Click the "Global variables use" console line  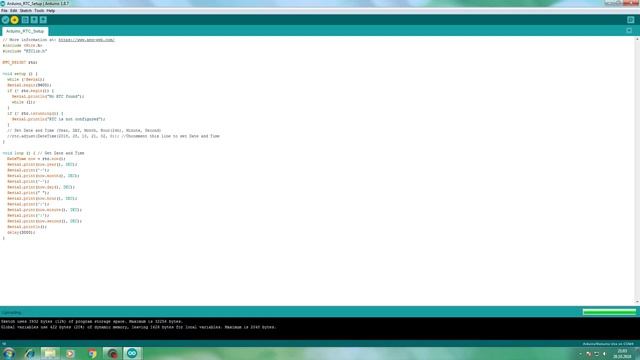139,327
